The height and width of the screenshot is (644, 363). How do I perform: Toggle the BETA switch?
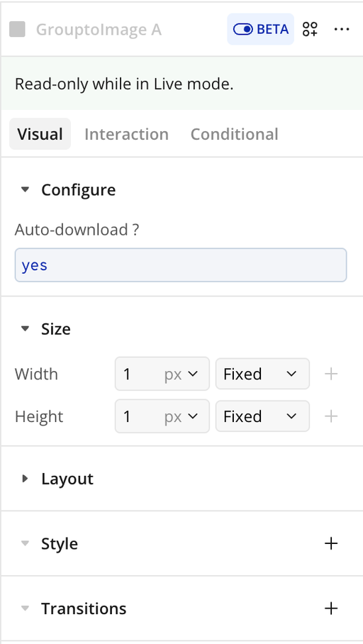pyautogui.click(x=260, y=29)
